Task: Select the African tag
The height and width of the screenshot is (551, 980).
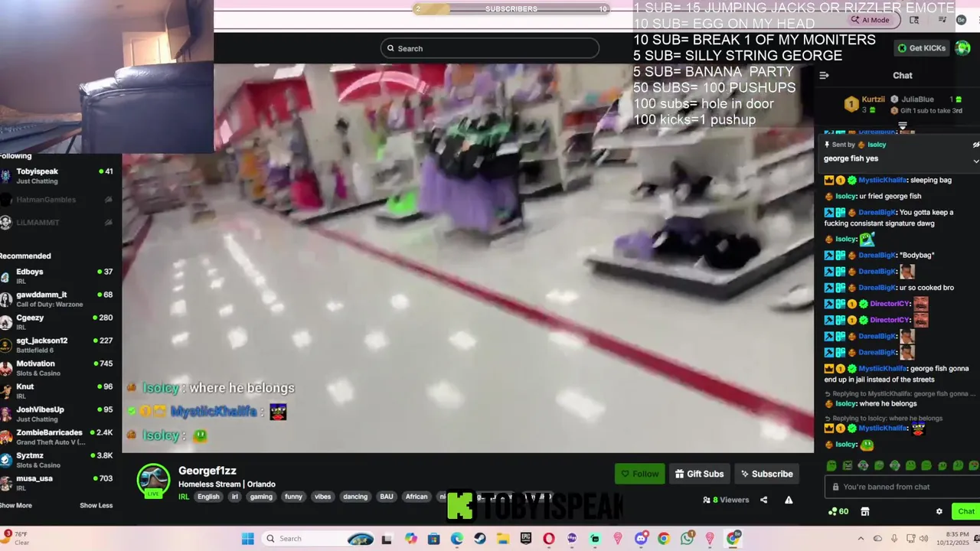Action: [x=416, y=497]
